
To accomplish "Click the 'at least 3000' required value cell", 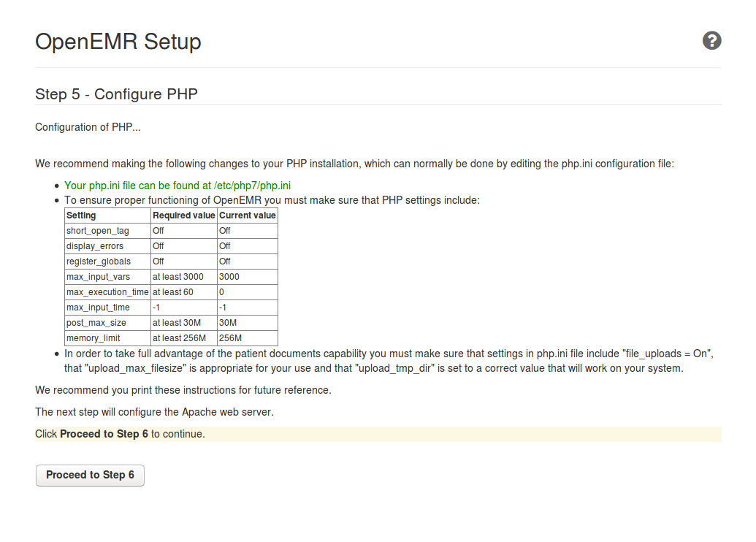I will tap(177, 277).
